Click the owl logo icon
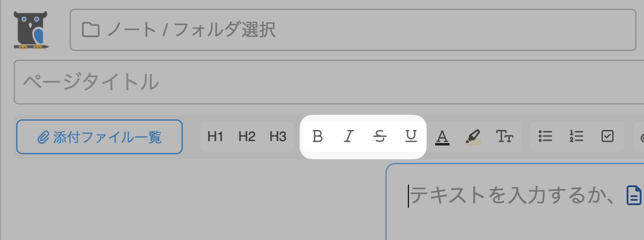The height and width of the screenshot is (240, 644). click(x=31, y=30)
